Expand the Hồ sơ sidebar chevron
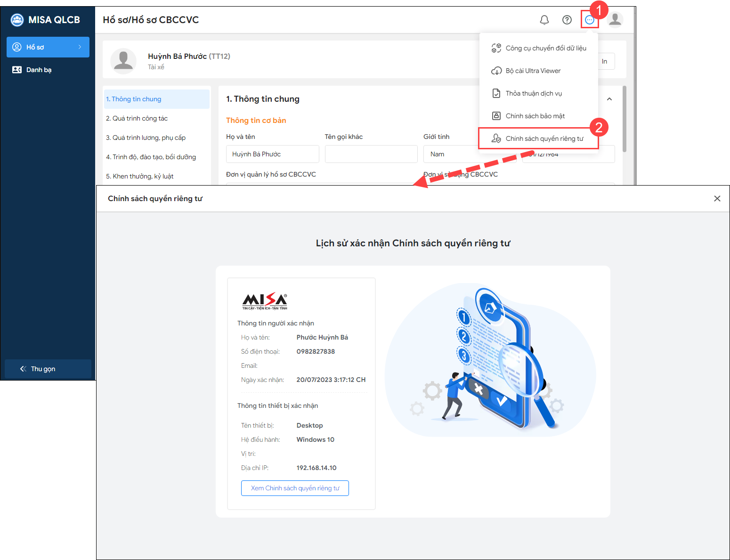This screenshot has height=560, width=730. pyautogui.click(x=80, y=47)
